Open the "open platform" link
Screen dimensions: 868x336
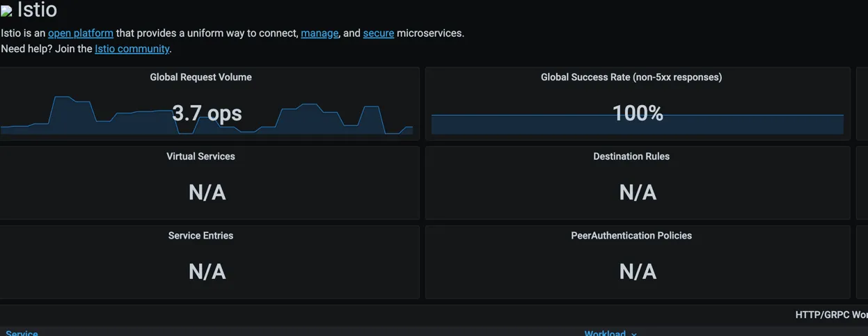[x=81, y=33]
